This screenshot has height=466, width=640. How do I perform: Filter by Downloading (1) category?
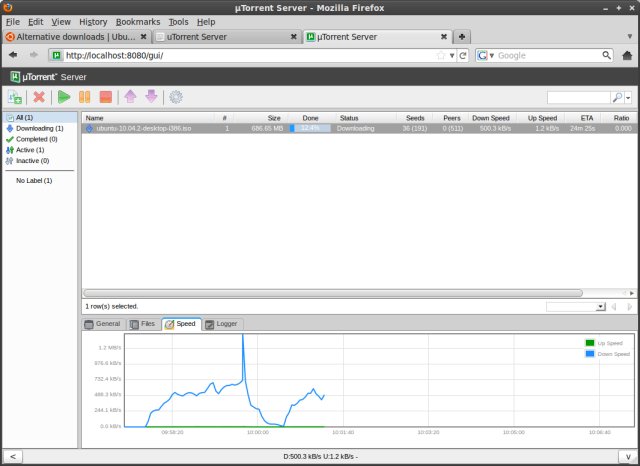point(39,128)
